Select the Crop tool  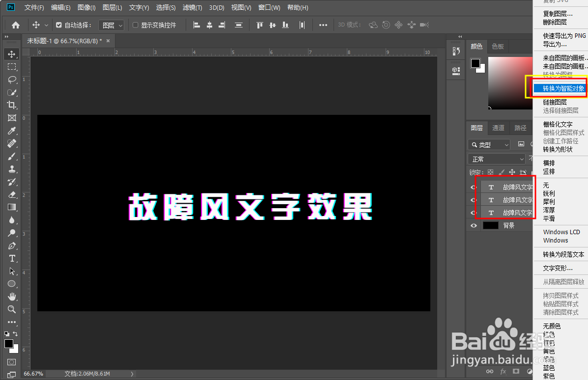point(11,105)
